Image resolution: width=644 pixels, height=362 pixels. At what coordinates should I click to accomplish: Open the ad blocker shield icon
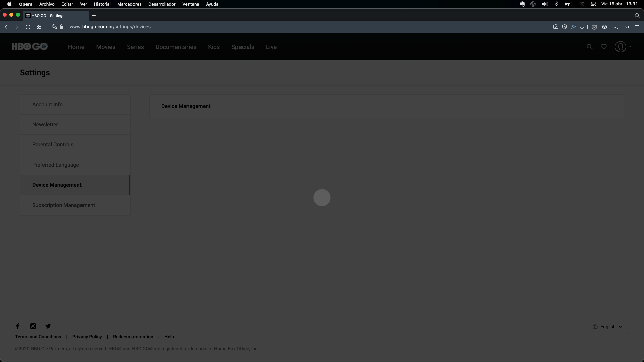tap(565, 27)
